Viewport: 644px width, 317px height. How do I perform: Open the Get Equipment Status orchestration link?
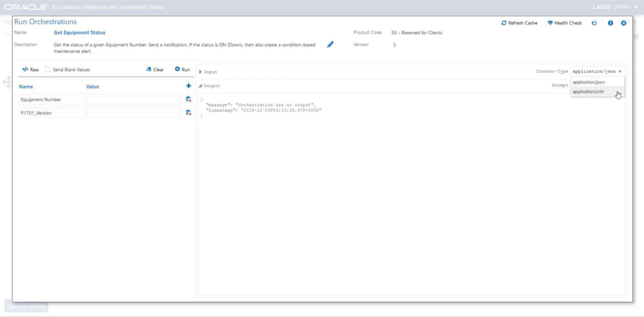click(79, 32)
